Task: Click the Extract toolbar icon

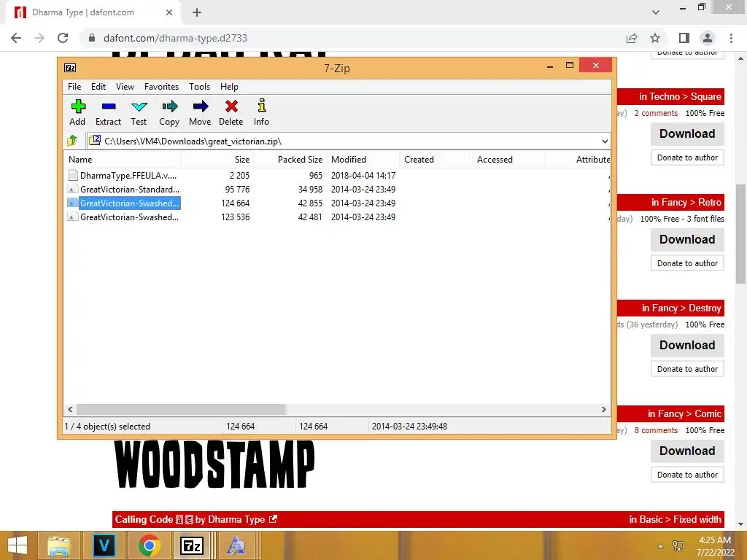Action: 108,112
